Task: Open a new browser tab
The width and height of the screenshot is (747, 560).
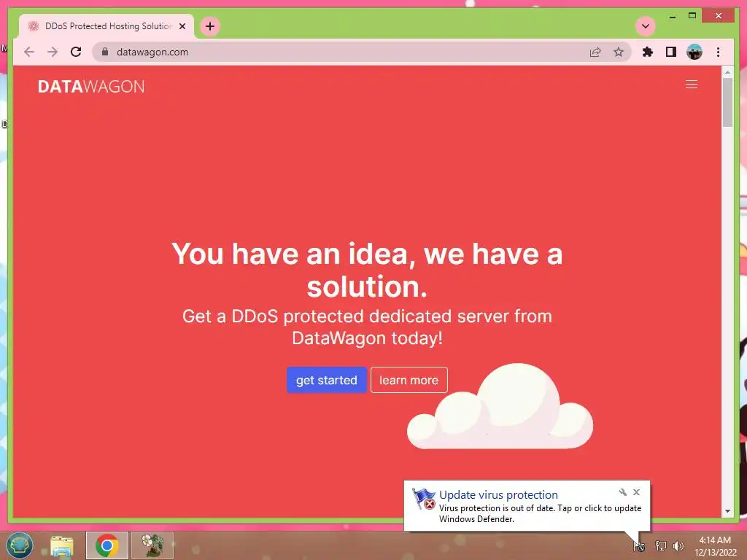Action: pos(210,26)
